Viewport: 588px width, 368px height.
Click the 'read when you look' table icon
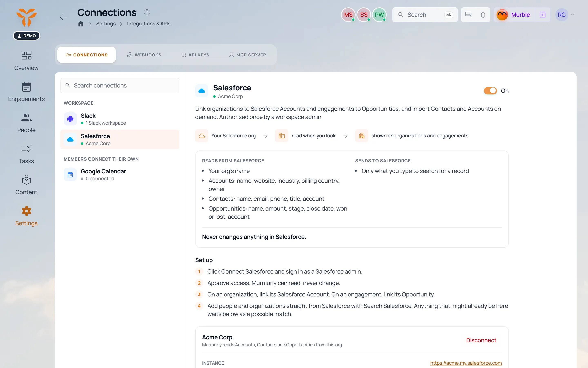[x=282, y=136]
